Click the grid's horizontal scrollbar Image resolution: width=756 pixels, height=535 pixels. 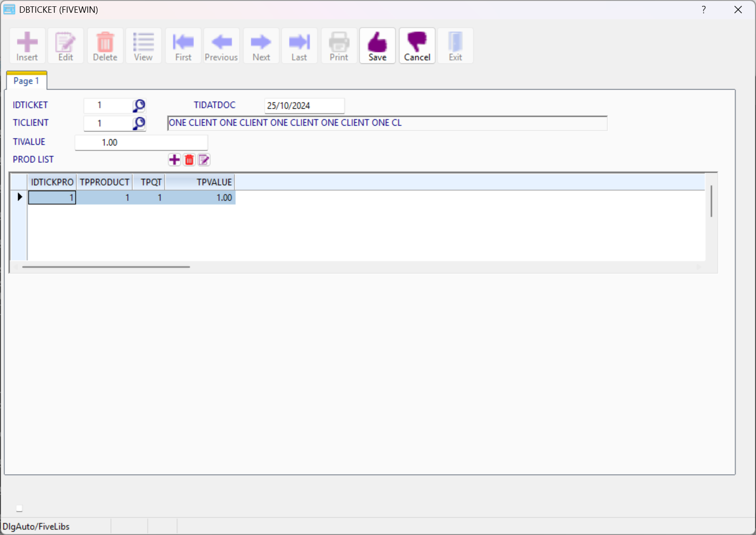[x=106, y=267]
